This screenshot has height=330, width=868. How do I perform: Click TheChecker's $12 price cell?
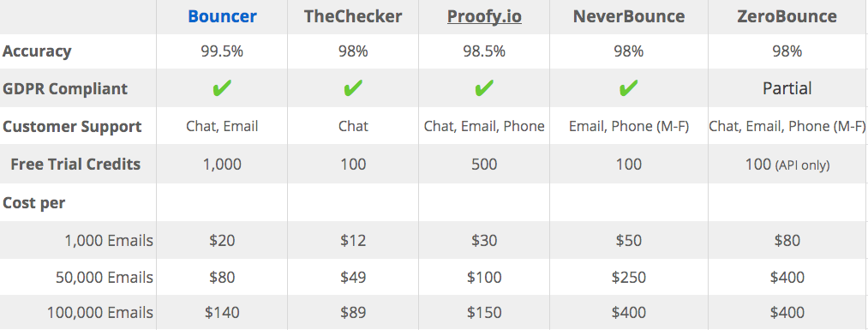353,240
